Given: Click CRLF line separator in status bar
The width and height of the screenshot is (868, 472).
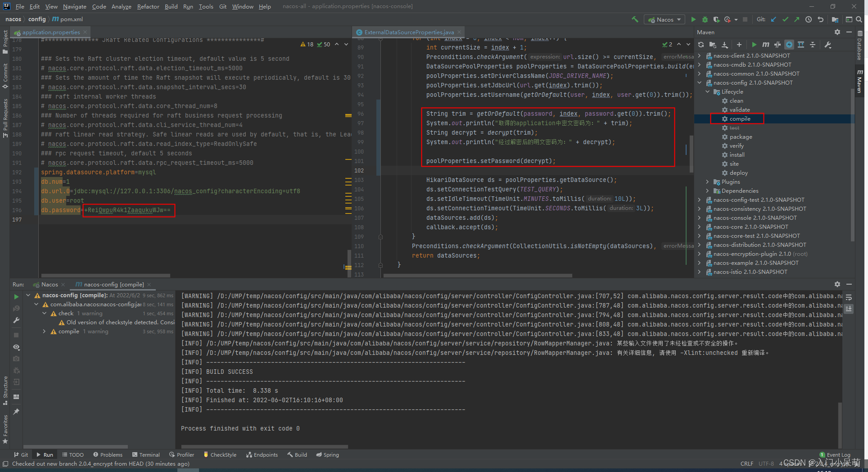Looking at the screenshot, I should tap(747, 464).
